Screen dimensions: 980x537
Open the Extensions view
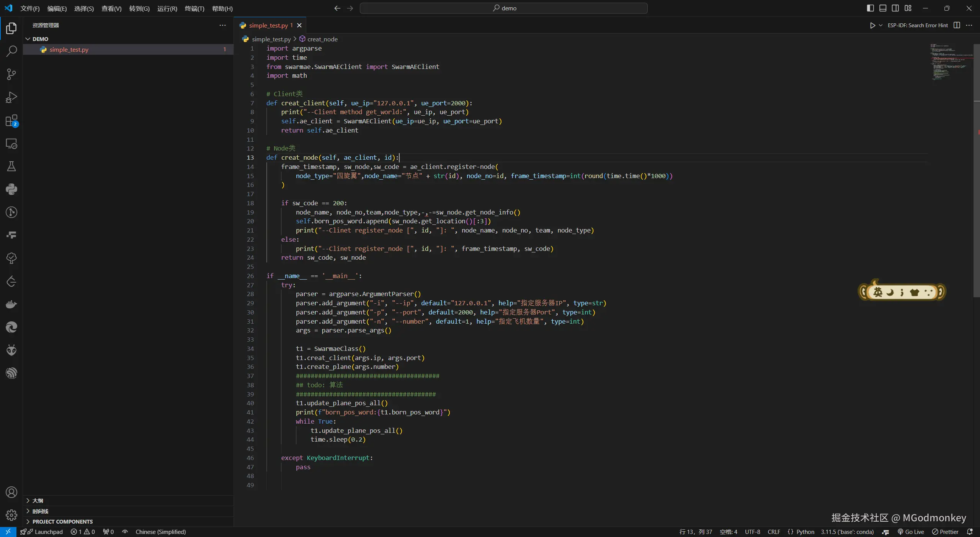[11, 121]
